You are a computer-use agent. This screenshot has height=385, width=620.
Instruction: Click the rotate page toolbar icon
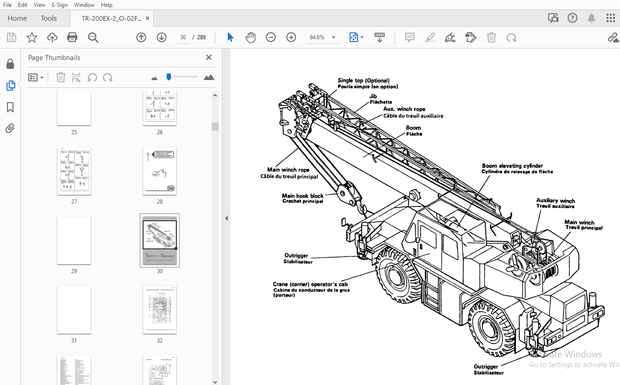pyautogui.click(x=511, y=38)
